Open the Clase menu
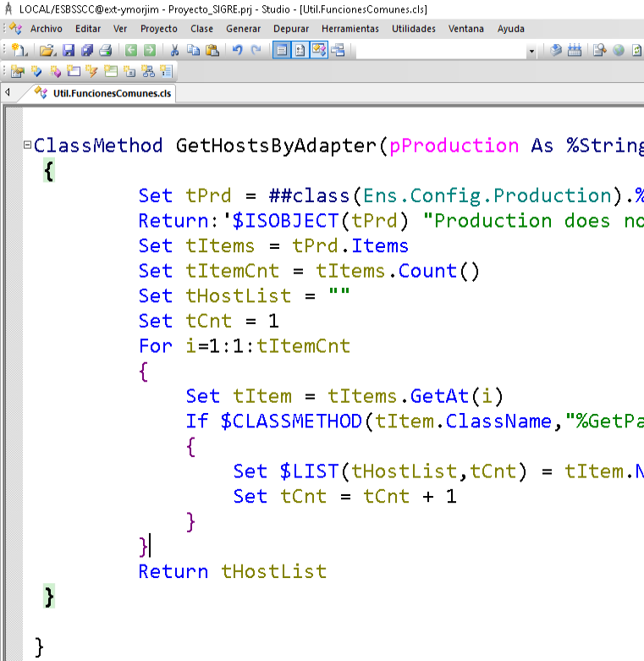The image size is (644, 661). tap(202, 29)
